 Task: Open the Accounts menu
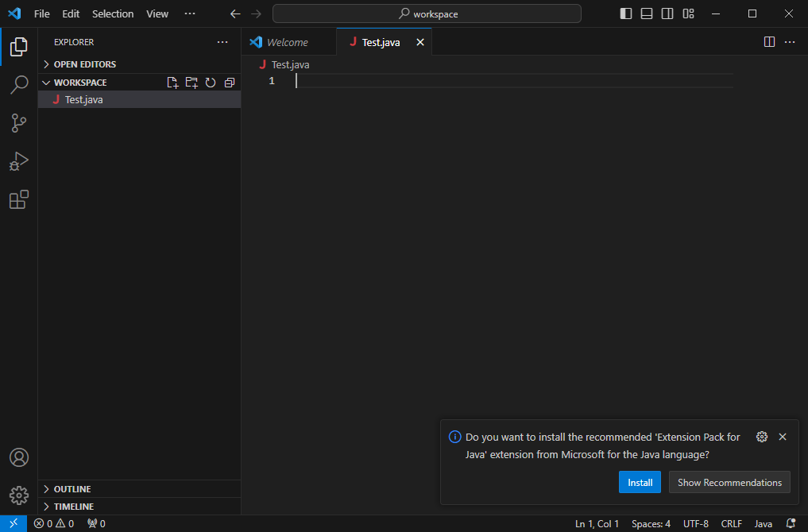pos(18,457)
